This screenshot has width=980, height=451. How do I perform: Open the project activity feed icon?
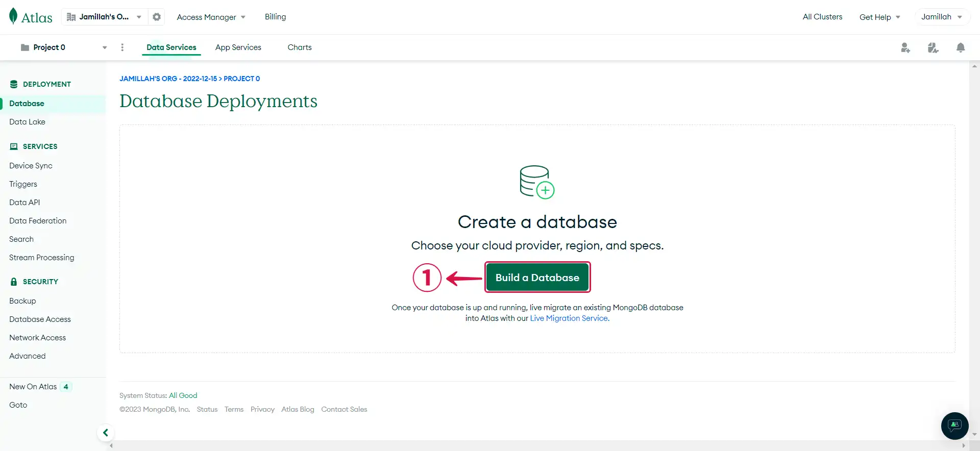[933, 47]
